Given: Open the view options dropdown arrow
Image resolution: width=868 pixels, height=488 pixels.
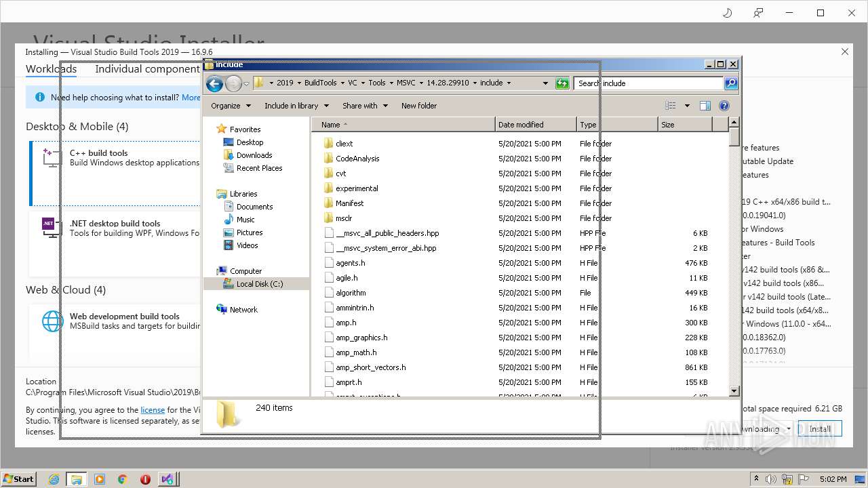Looking at the screenshot, I should [686, 106].
